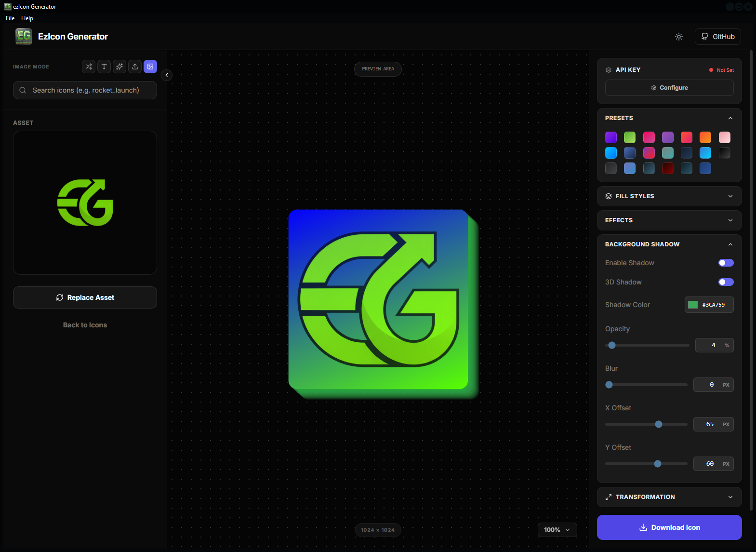The width and height of the screenshot is (756, 552).
Task: Click the EG asset thumbnail preview
Action: pos(85,202)
